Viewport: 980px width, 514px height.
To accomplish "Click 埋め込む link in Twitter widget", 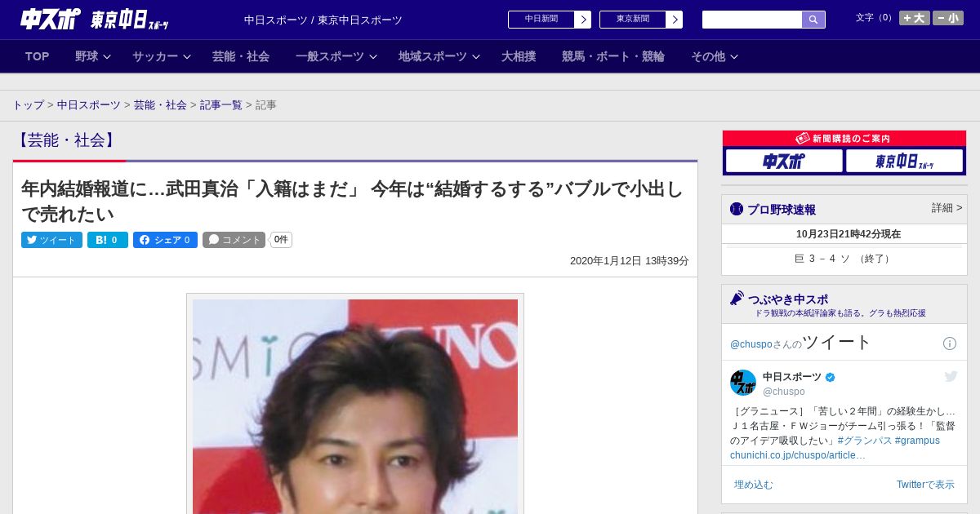I will click(x=753, y=485).
